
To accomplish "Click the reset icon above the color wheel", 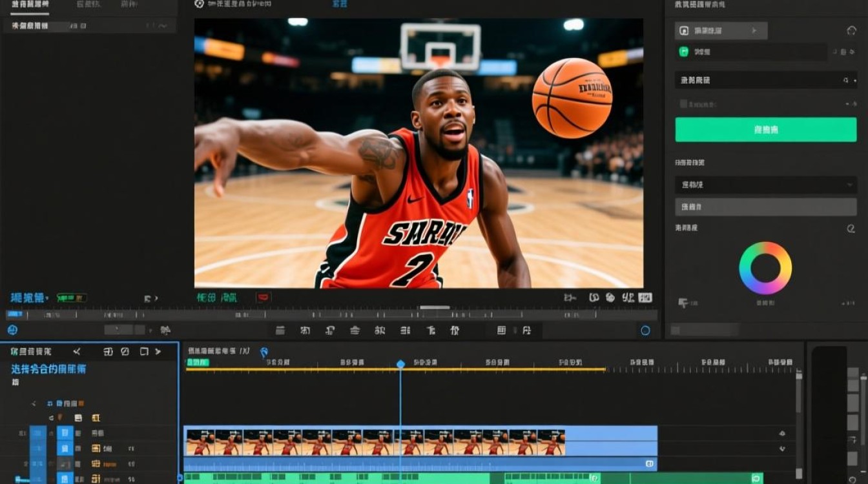I will 851,228.
